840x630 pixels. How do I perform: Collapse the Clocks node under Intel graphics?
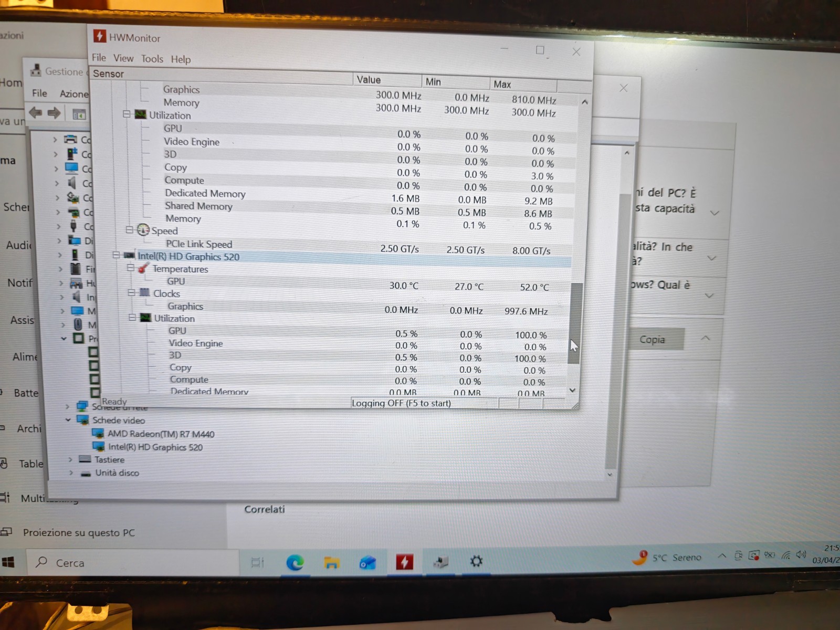point(131,292)
